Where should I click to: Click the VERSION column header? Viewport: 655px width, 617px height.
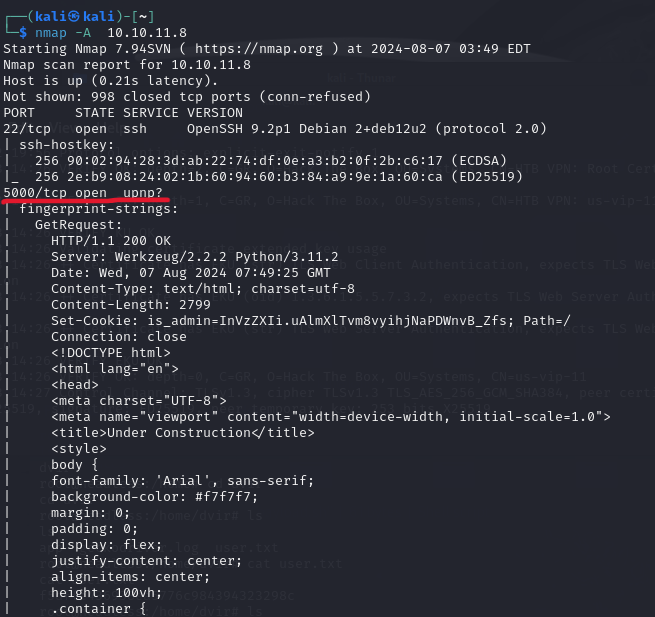(x=215, y=113)
